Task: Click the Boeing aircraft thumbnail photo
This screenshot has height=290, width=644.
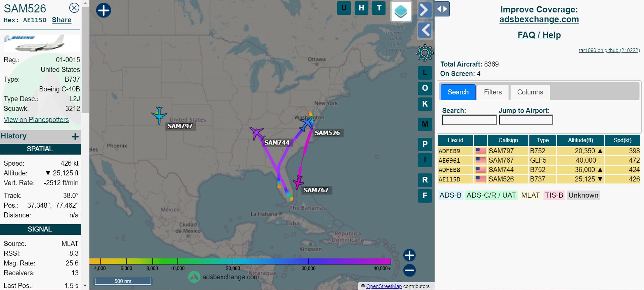Action: click(x=42, y=43)
